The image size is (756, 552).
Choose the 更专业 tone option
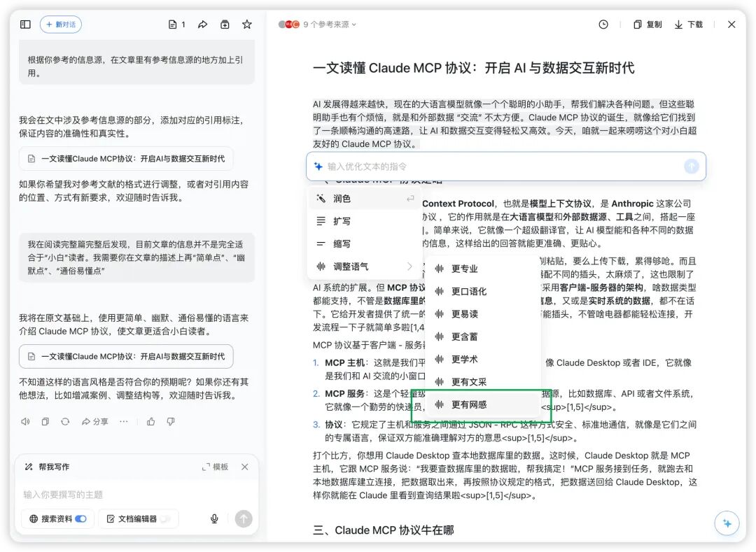pyautogui.click(x=482, y=269)
